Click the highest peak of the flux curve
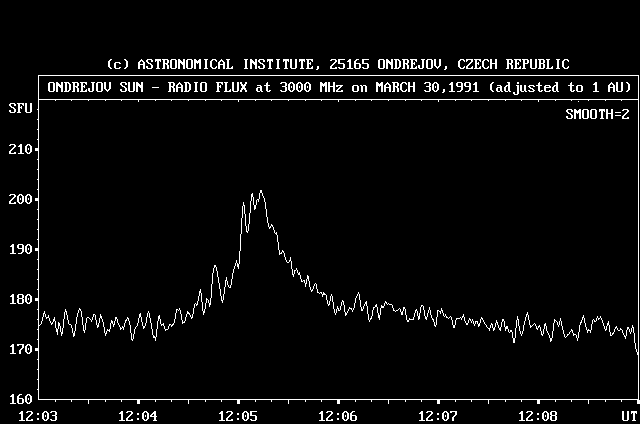The image size is (640, 424). click(261, 192)
